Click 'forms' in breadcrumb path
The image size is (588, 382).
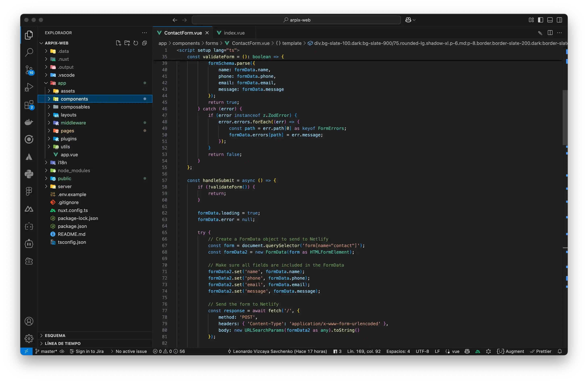pos(212,43)
